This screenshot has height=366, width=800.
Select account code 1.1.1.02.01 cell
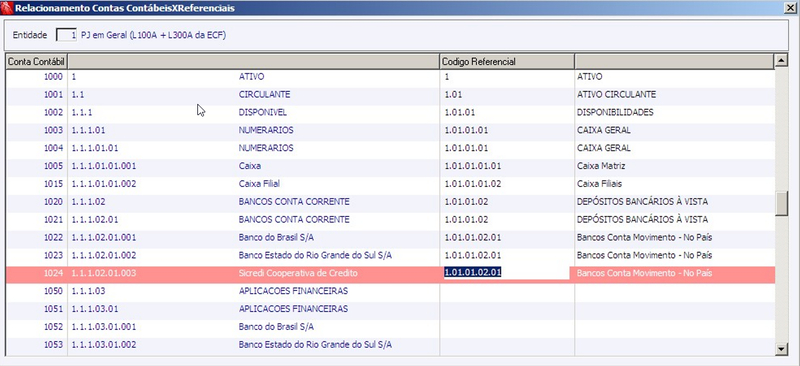pos(95,220)
